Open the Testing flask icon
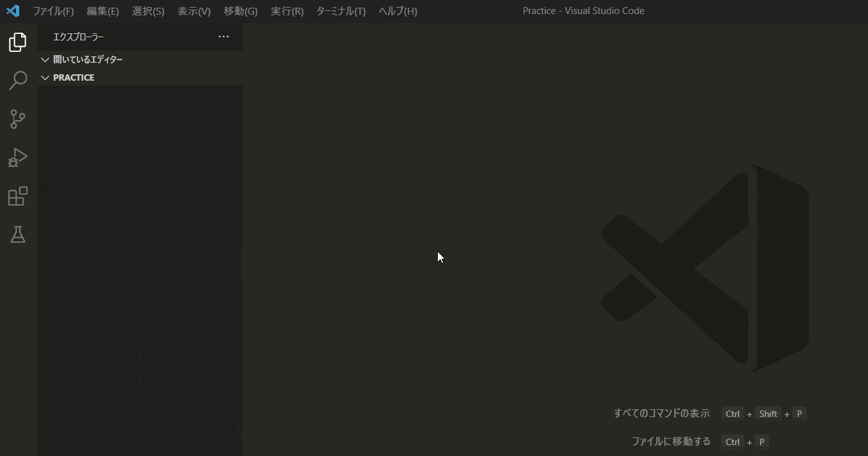The height and width of the screenshot is (456, 868). [x=17, y=234]
